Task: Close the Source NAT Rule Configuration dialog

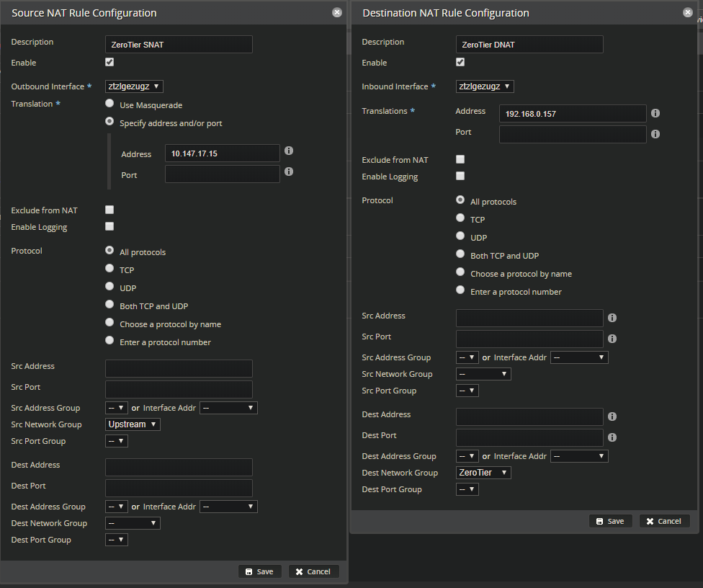Action: pyautogui.click(x=337, y=12)
